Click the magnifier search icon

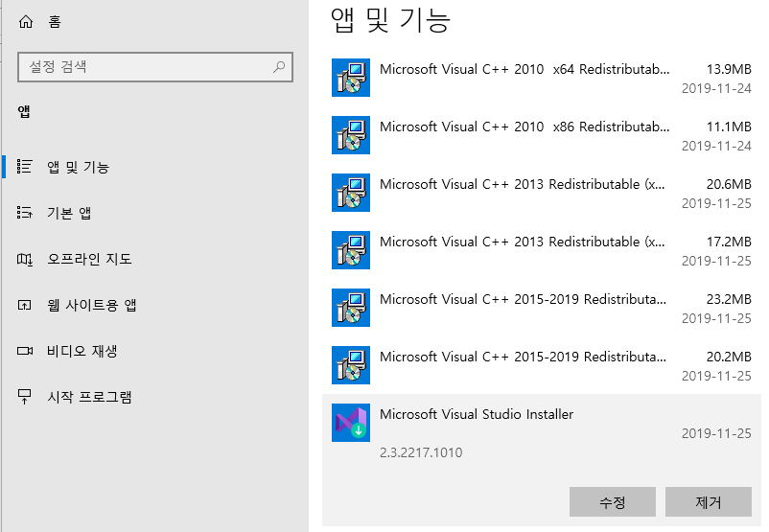click(279, 67)
